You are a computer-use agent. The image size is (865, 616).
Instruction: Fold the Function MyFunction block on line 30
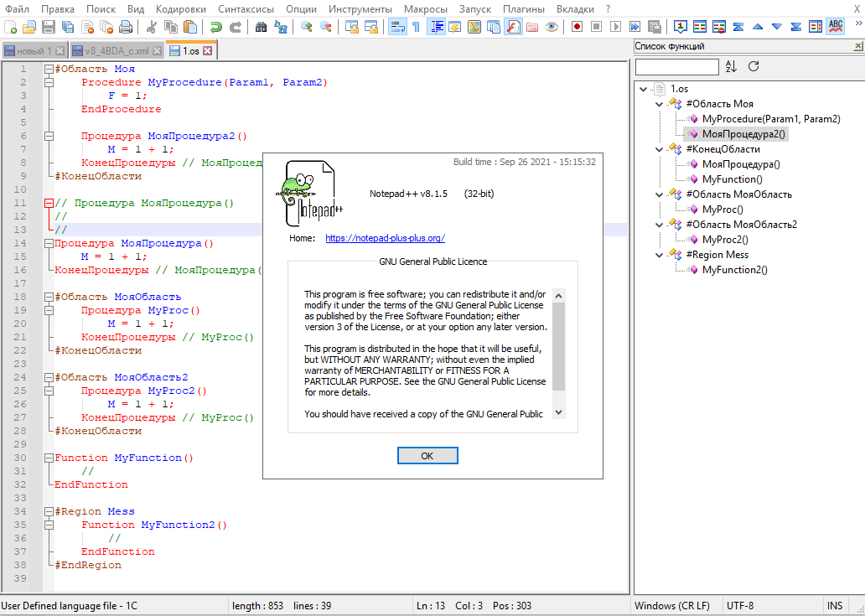(49, 458)
